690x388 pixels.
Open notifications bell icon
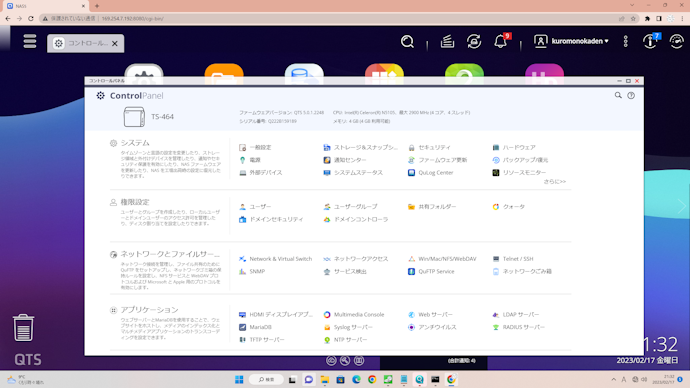point(501,41)
